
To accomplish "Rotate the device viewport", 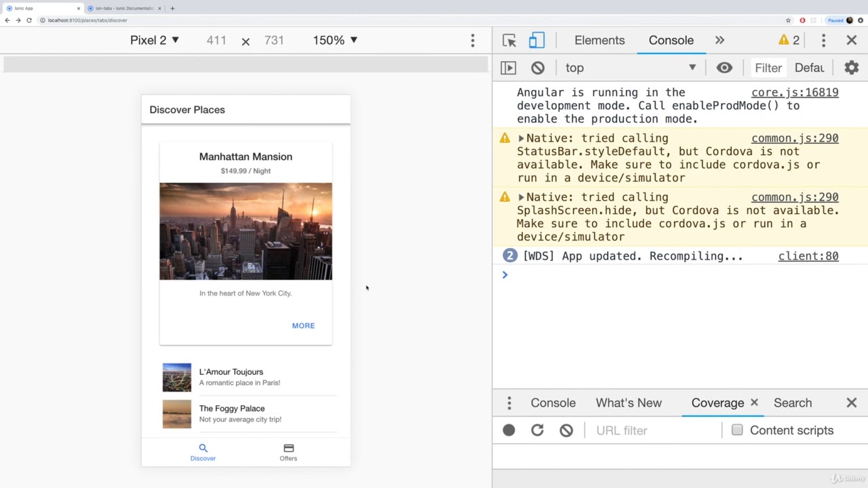I will [245, 41].
